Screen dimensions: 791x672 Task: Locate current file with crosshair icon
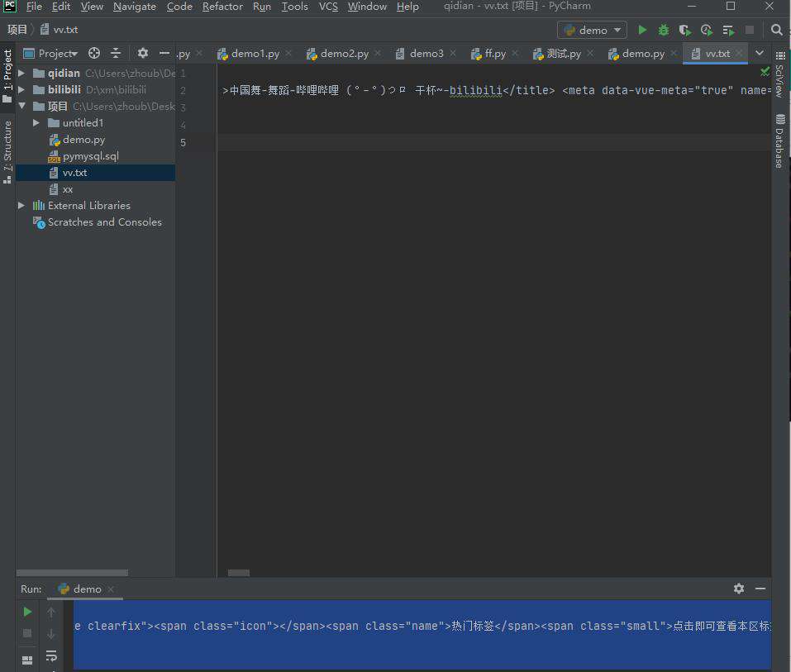(94, 53)
